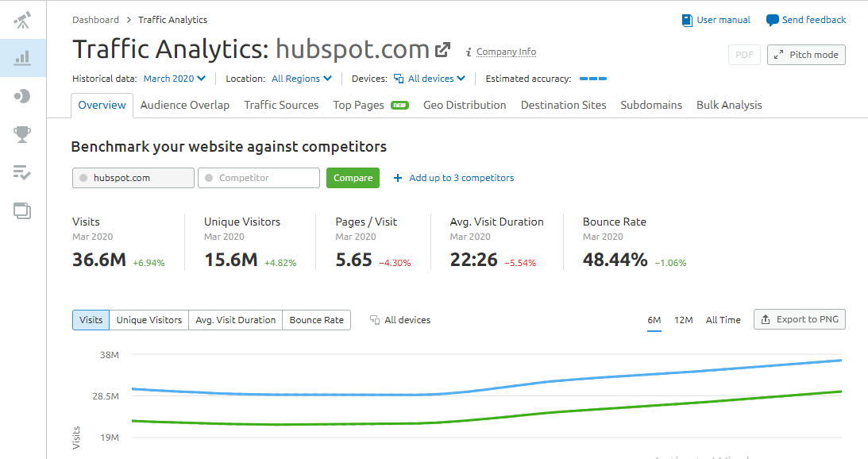
Task: Switch to Geo Distribution tab
Action: click(465, 105)
